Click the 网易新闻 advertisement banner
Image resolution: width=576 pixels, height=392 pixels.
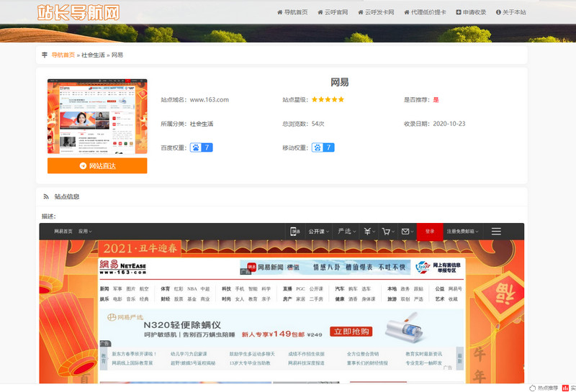click(x=325, y=267)
